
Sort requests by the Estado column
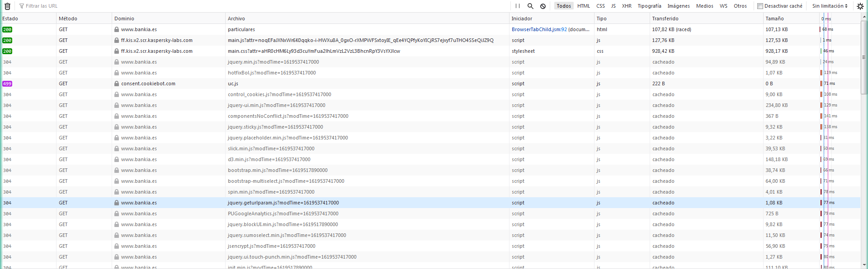pyautogui.click(x=10, y=19)
